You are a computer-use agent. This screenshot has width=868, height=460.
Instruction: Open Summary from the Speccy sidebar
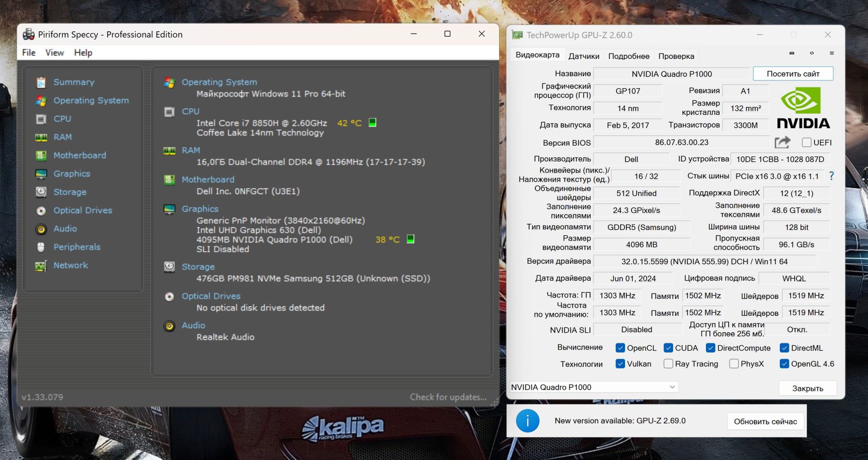coord(74,82)
